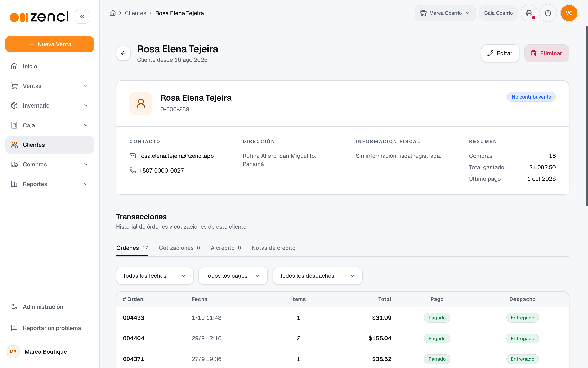Open Administración settings in sidebar
Image resolution: width=588 pixels, height=368 pixels.
pyautogui.click(x=50, y=307)
